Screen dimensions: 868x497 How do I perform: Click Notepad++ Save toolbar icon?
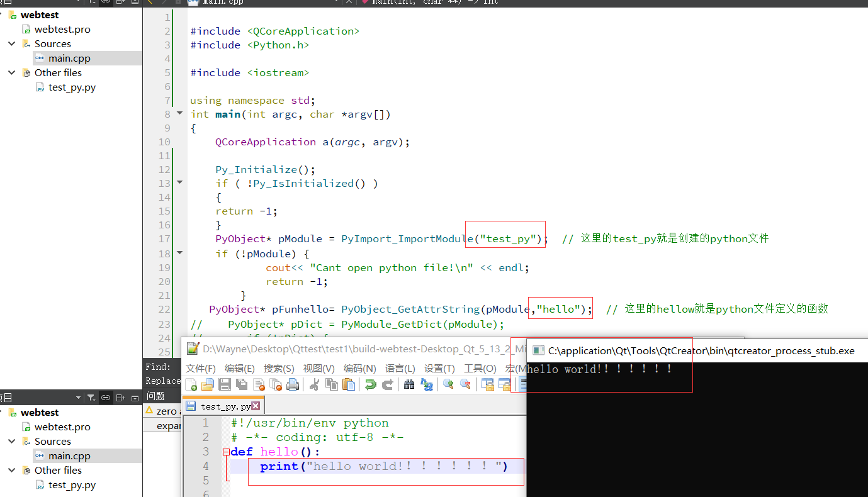coord(225,384)
